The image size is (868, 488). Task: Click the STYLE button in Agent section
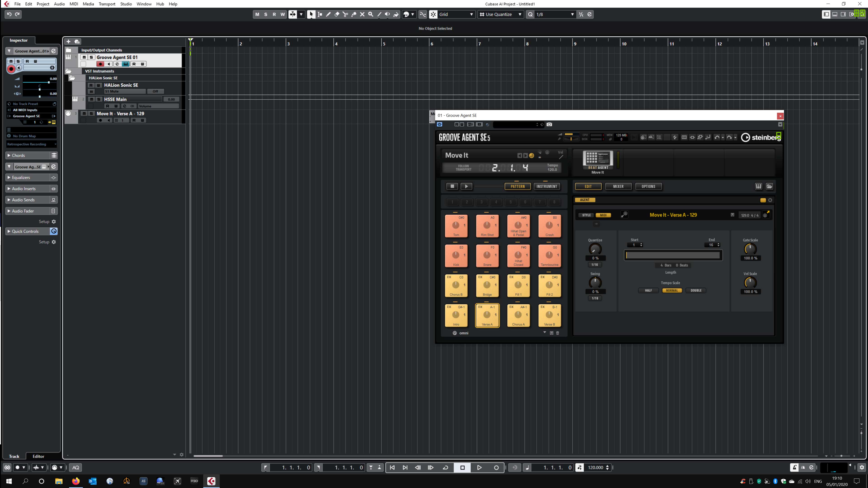[x=586, y=215]
